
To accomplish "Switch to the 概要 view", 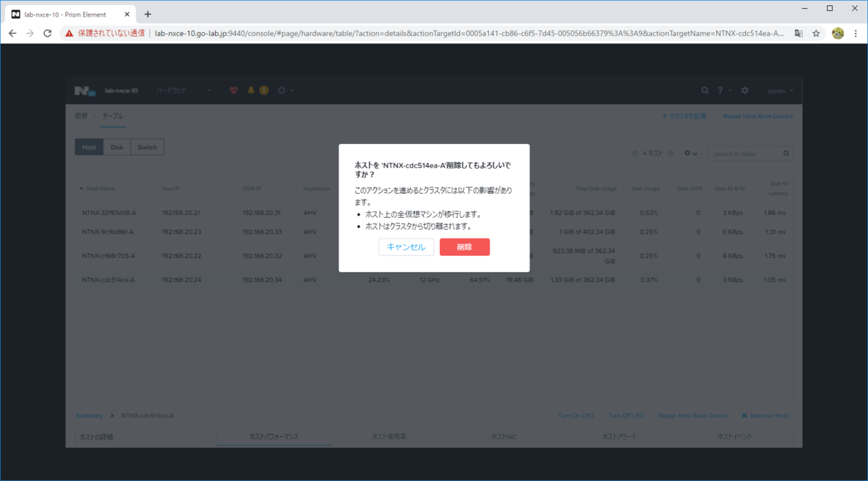I will point(81,116).
